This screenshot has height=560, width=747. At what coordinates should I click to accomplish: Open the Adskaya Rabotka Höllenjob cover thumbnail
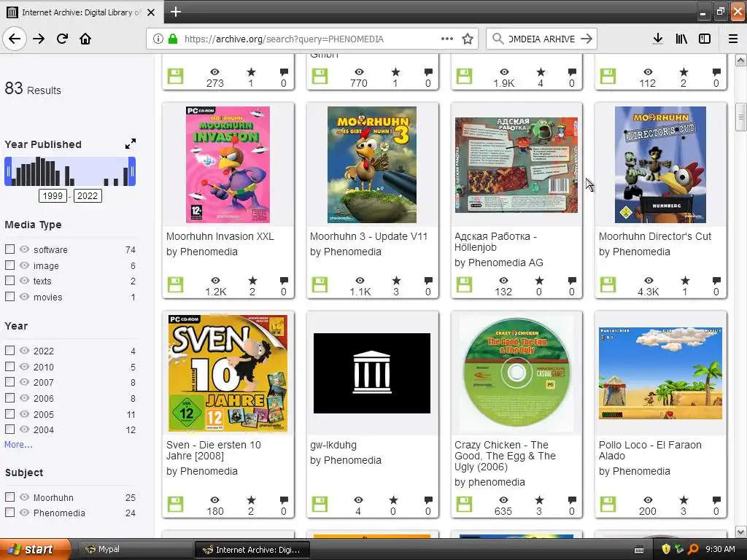tap(516, 165)
